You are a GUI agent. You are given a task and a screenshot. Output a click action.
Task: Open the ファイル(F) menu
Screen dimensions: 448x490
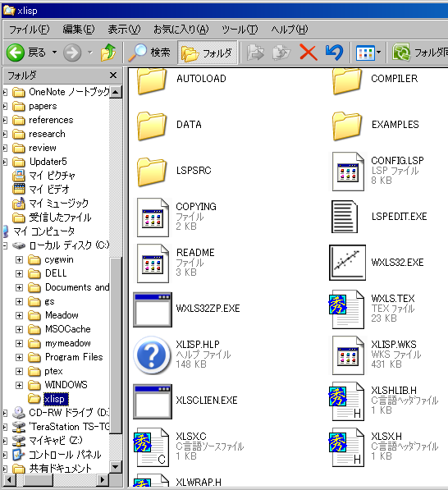(29, 30)
